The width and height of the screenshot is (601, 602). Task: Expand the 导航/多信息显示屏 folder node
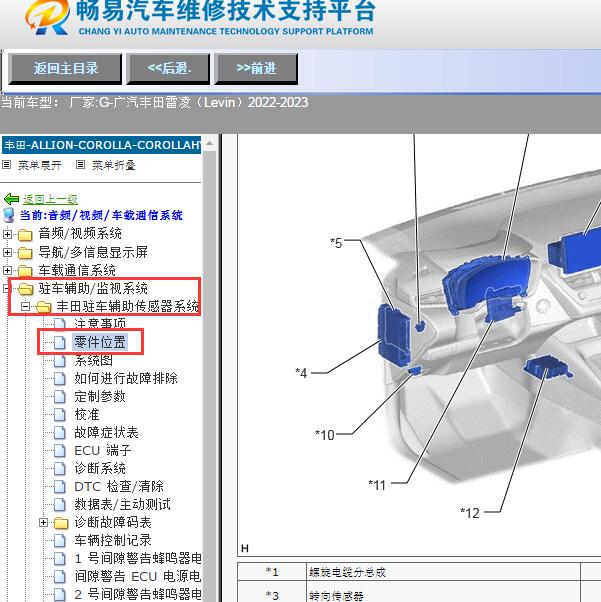pyautogui.click(x=7, y=252)
